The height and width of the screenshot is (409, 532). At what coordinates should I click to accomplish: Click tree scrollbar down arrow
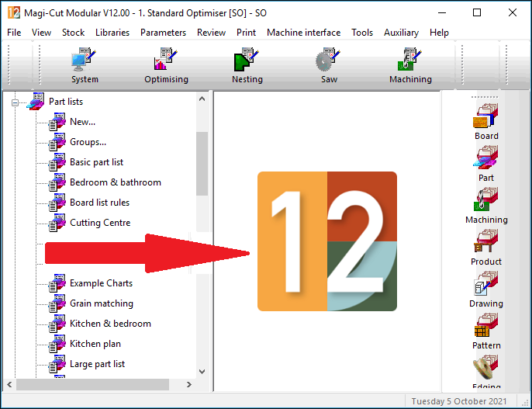(x=202, y=372)
